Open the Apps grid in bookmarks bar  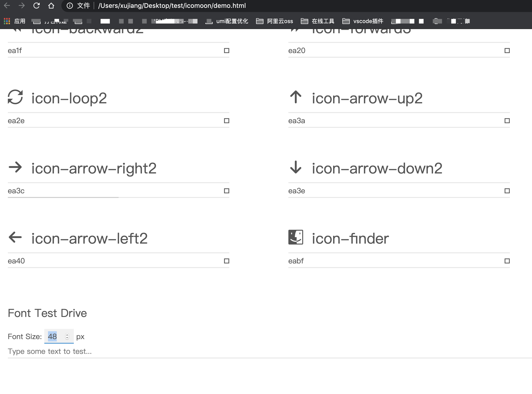click(x=7, y=21)
